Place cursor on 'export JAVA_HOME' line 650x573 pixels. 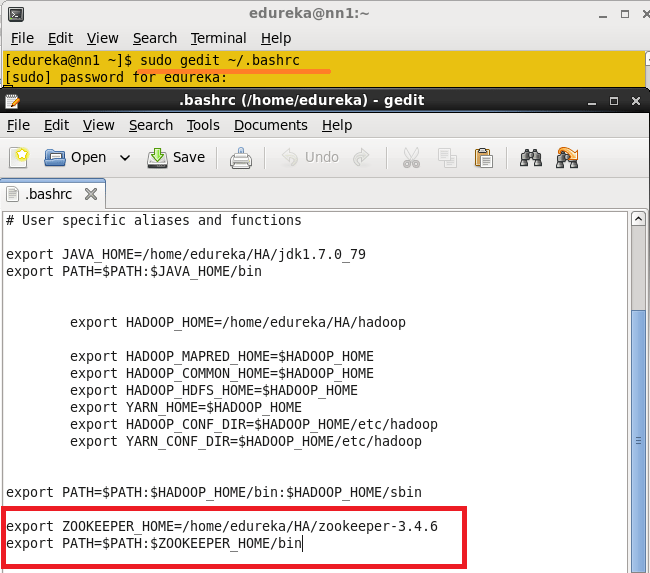pos(186,254)
